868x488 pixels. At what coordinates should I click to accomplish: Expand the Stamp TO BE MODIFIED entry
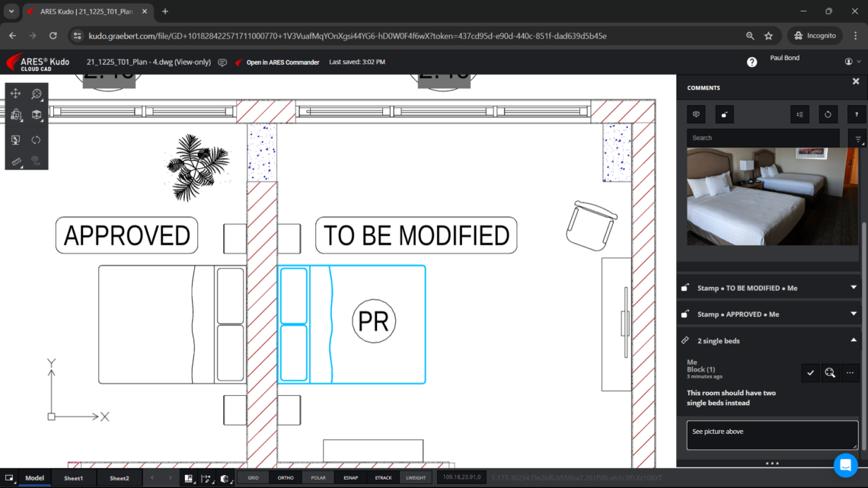click(855, 287)
